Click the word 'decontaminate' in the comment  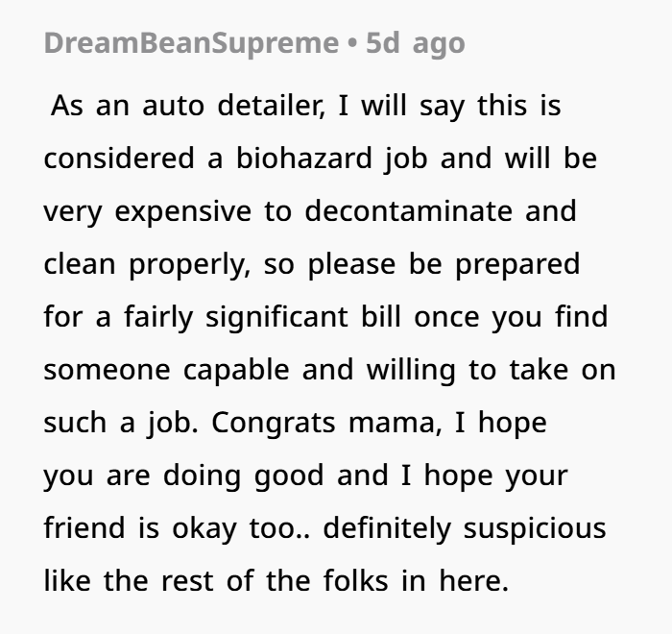410,211
